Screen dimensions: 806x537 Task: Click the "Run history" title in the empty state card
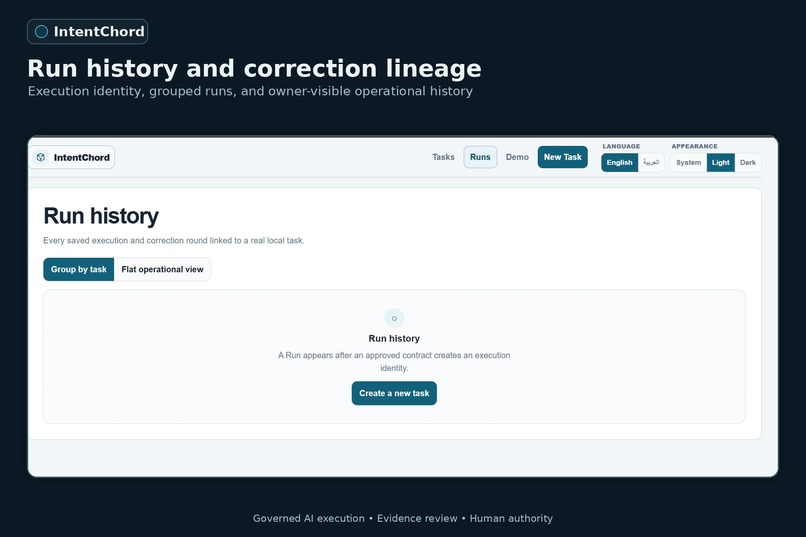pyautogui.click(x=394, y=339)
